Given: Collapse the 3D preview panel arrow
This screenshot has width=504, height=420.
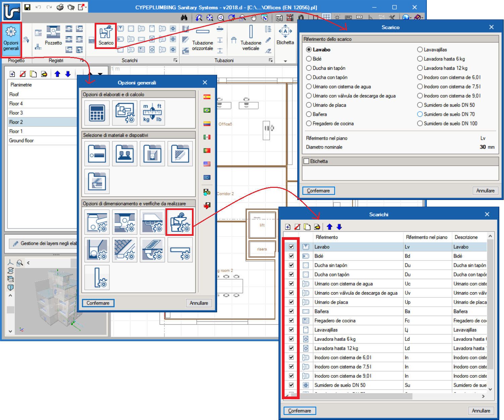Looking at the screenshot, I should pyautogui.click(x=29, y=263).
